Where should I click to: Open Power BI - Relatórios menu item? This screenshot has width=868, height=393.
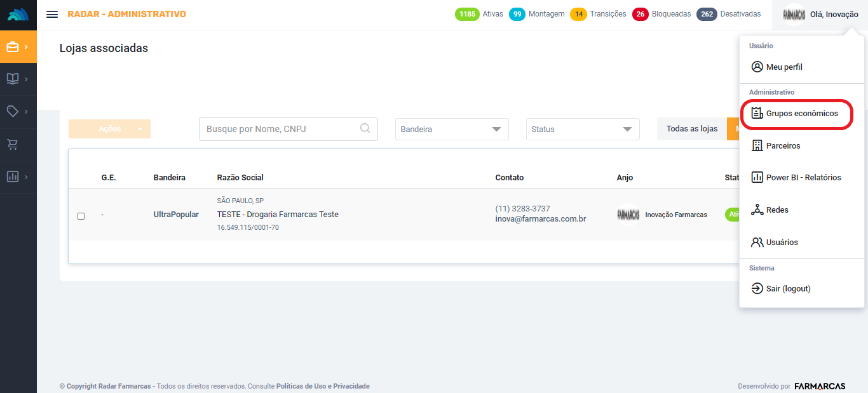point(803,178)
